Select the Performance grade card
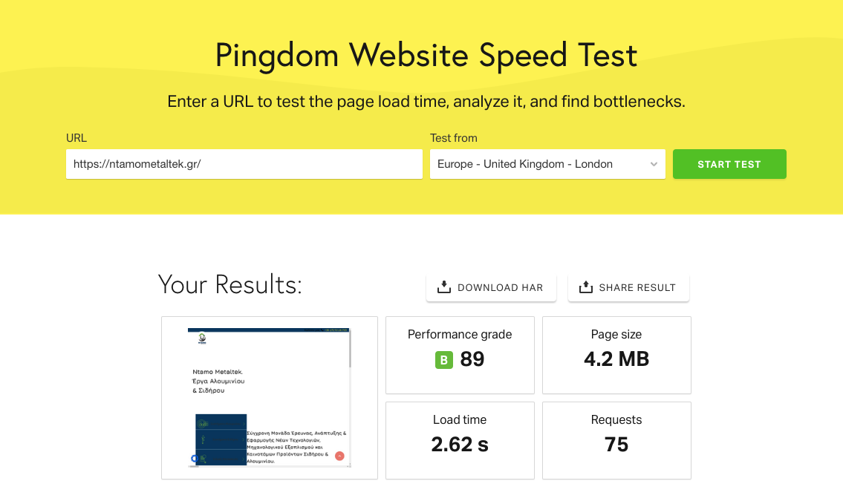 pyautogui.click(x=460, y=355)
